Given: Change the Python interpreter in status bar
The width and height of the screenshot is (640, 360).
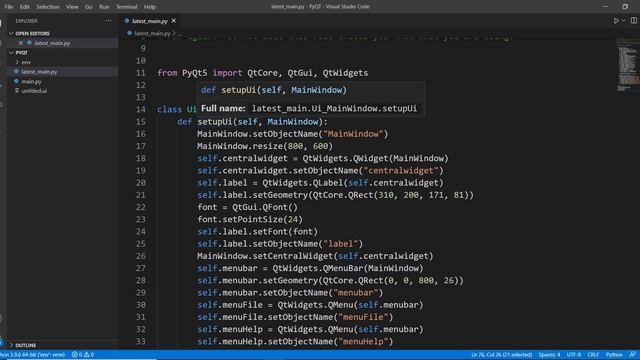Looking at the screenshot, I should (x=33, y=355).
